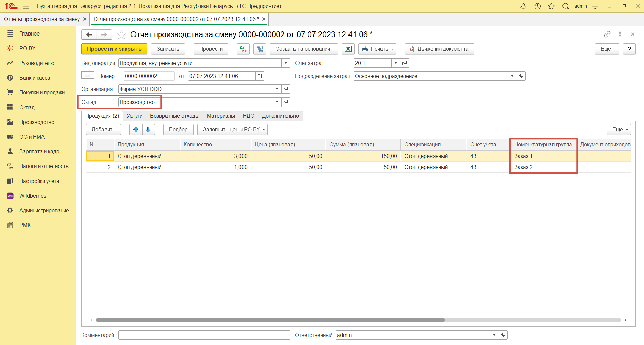
Task: Open Администрирование section in sidebar
Action: click(x=44, y=210)
